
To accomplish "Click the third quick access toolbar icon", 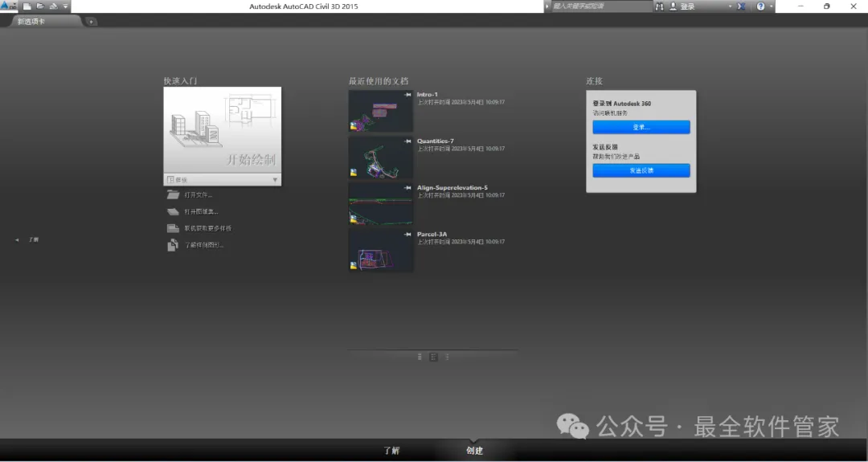I will pyautogui.click(x=54, y=6).
